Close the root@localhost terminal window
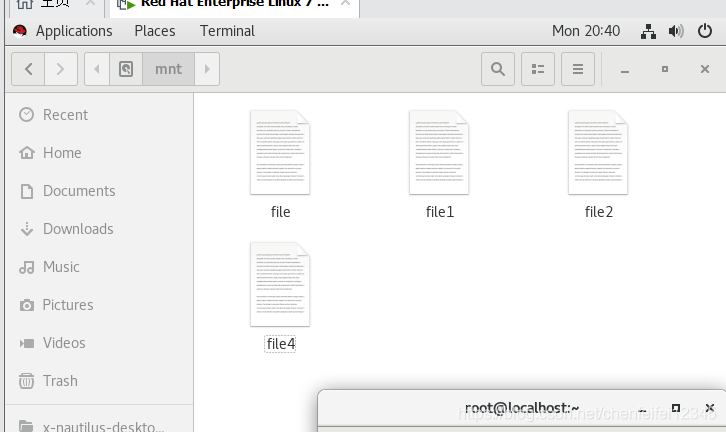726x432 pixels. point(709,408)
